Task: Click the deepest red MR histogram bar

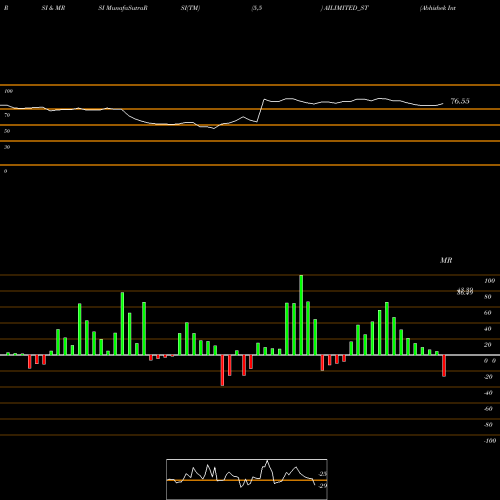Action: point(222,370)
